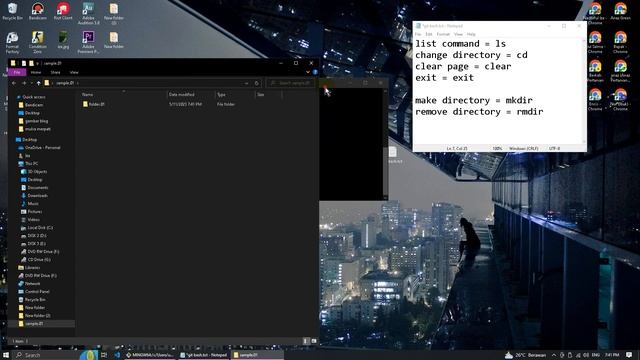Screen dimensions: 640x360
Task: Select Bandicam folder in navigation pane
Action: [34, 105]
